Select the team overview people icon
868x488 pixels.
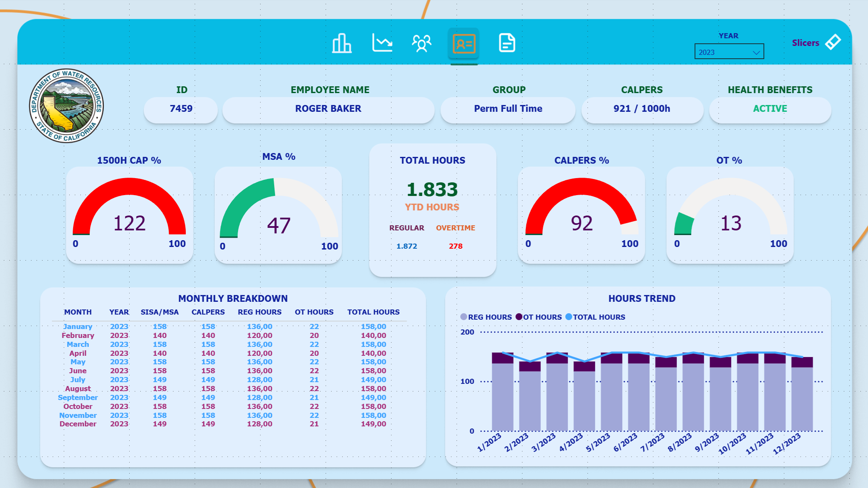click(x=422, y=43)
